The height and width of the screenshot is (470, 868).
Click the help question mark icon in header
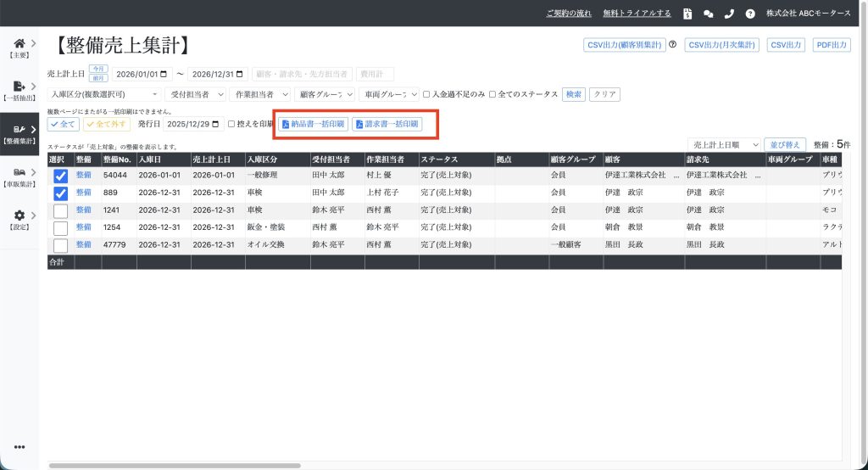(x=750, y=14)
